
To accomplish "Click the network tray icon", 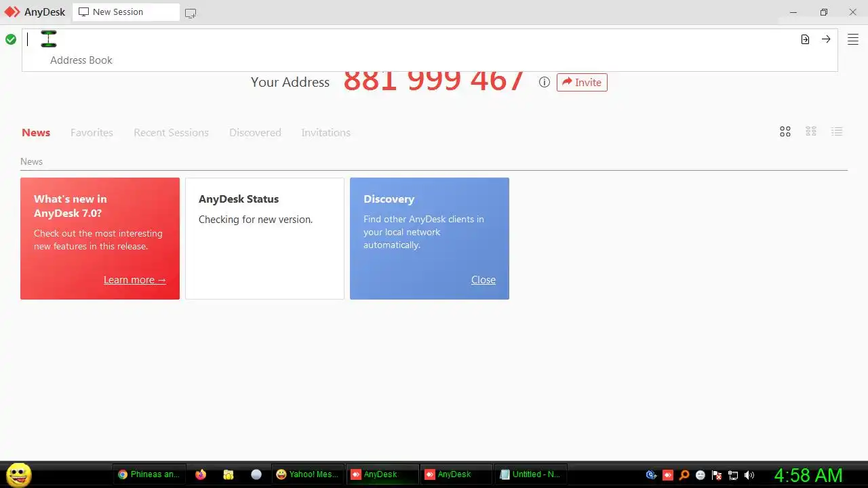I will coord(733,475).
